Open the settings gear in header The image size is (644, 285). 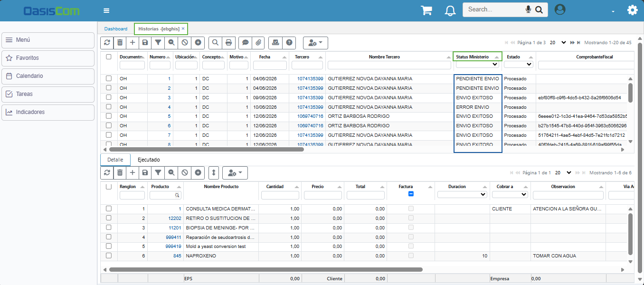632,10
